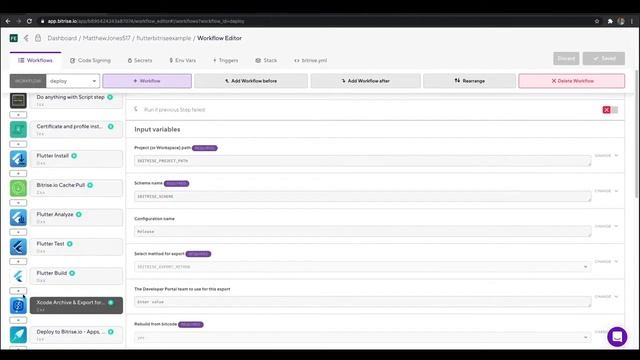Viewport: 640px width, 360px height.
Task: Switch to the Secrets tab
Action: click(140, 60)
